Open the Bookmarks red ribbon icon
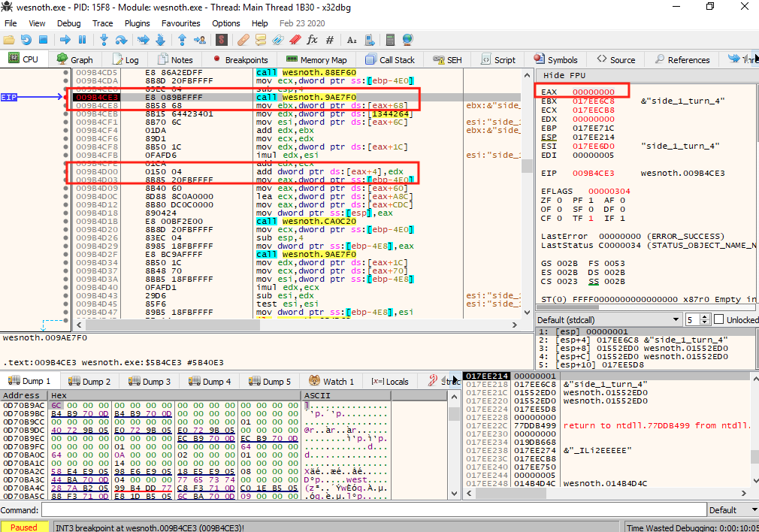Viewport: 759px width, 532px height. pos(295,40)
